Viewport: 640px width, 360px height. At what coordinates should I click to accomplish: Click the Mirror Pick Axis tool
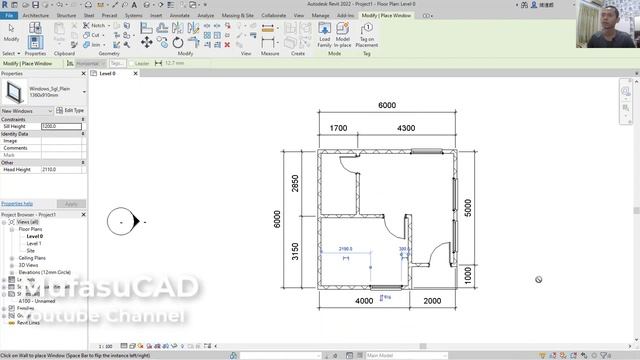(178, 28)
